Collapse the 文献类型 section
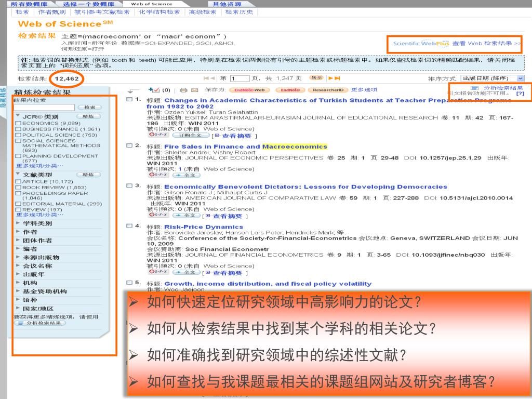Viewport: 532px width, 399px height. [18, 174]
